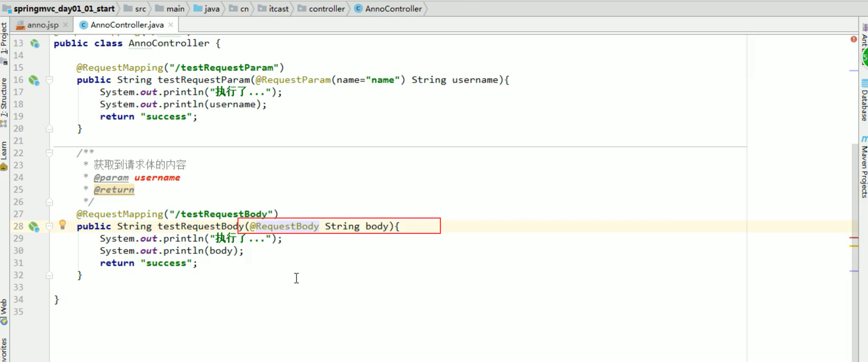
Task: Click the @RequestBody annotation on line 28
Action: (x=284, y=226)
